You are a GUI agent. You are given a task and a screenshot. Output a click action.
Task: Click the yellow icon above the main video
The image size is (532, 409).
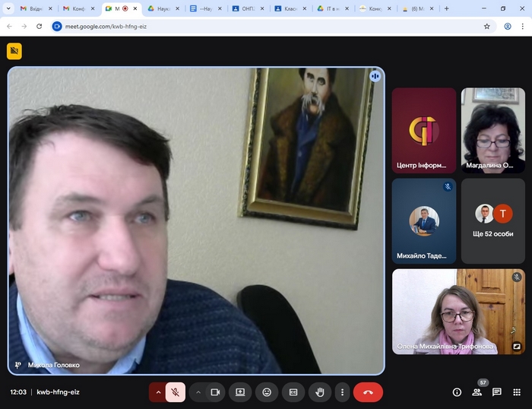[14, 51]
